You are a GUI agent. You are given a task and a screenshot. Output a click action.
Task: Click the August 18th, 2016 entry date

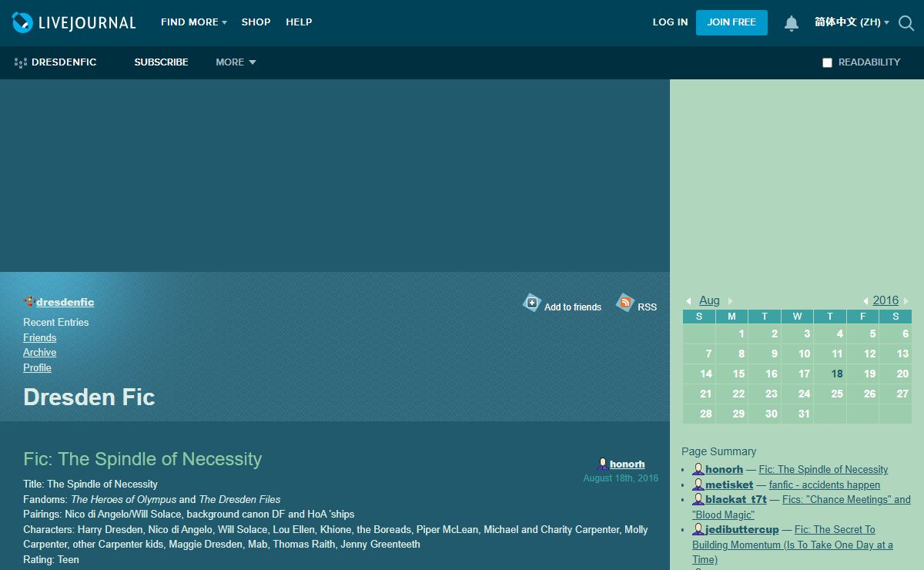621,478
